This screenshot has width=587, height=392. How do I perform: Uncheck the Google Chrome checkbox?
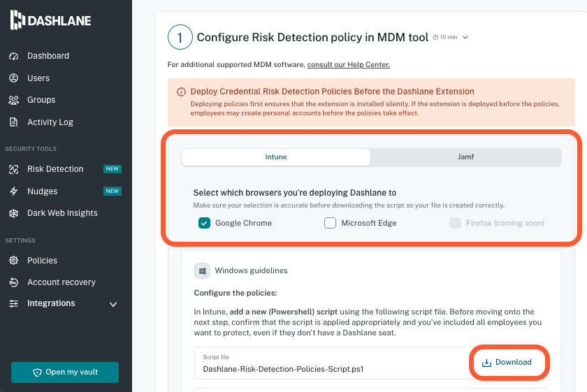pos(204,223)
